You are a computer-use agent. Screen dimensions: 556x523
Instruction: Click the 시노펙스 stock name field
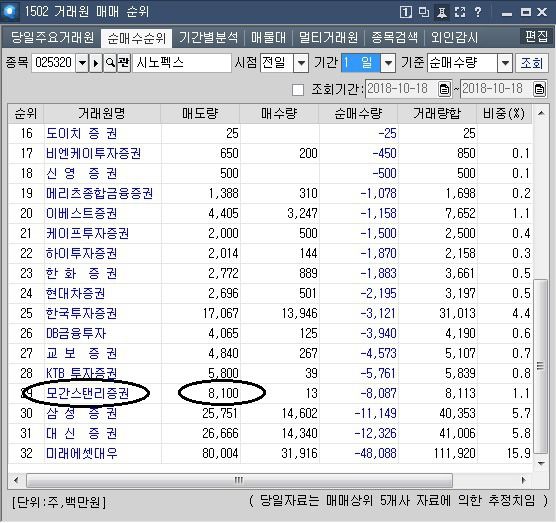(x=182, y=63)
